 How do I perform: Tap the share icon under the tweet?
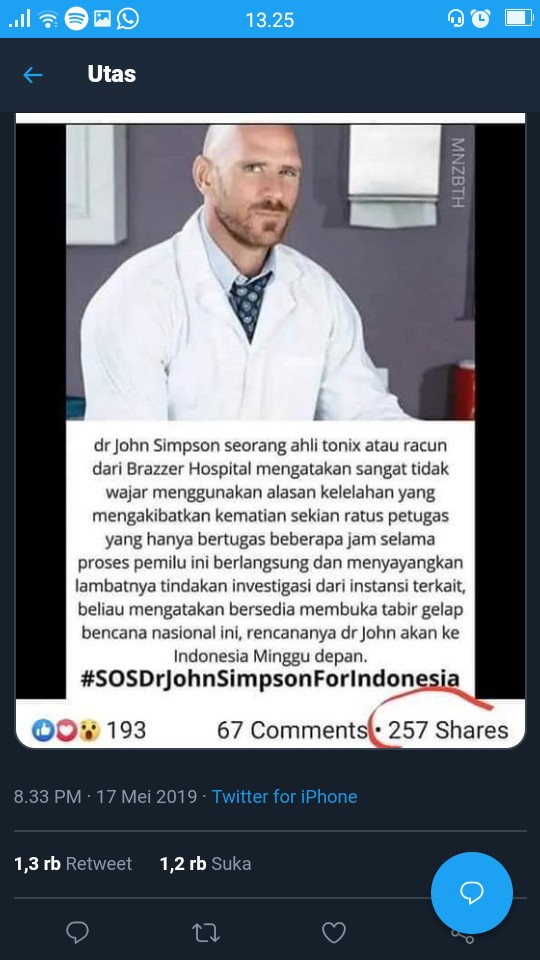coord(462,934)
